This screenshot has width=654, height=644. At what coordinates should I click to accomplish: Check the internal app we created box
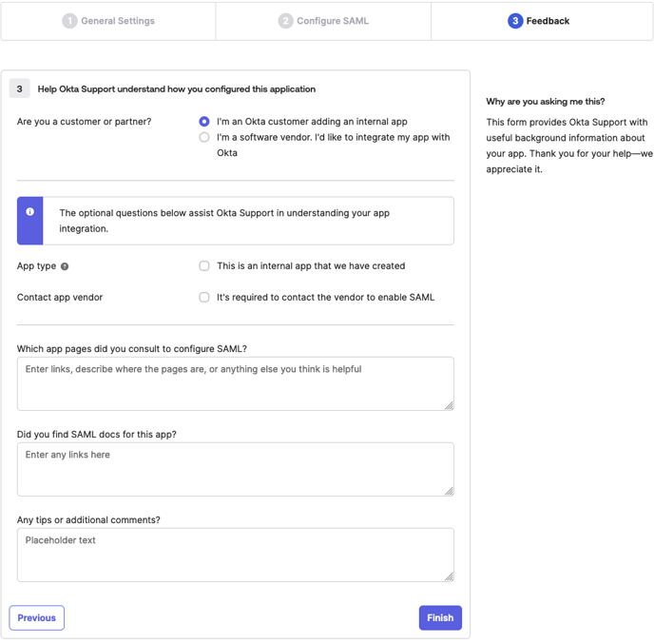tap(204, 266)
